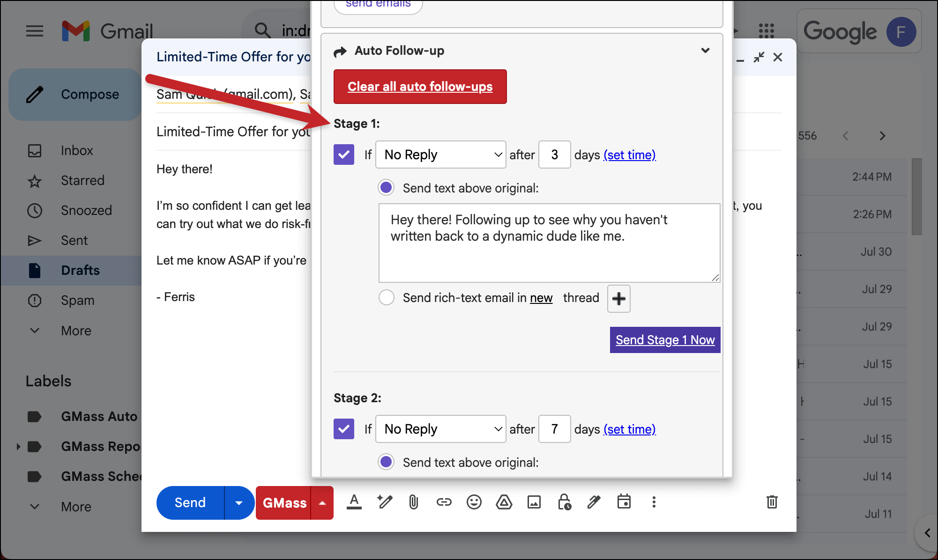Go to the Starred folder

coord(82,180)
